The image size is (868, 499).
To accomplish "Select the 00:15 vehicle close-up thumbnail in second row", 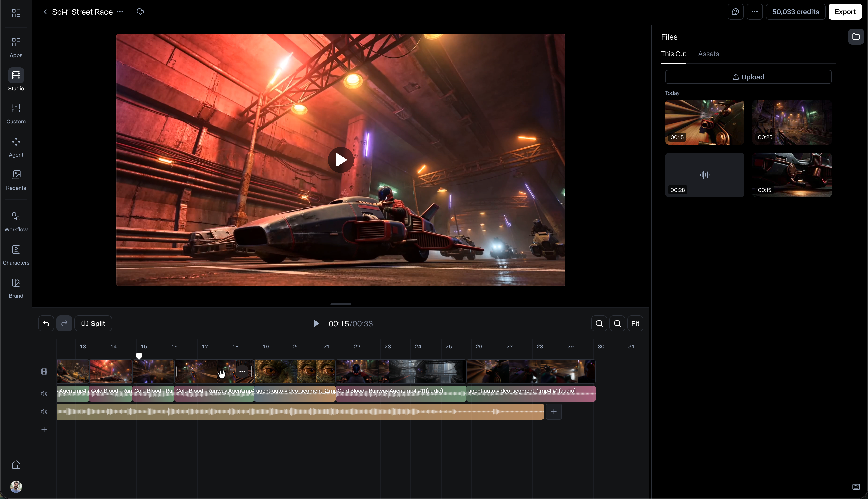I will 792,175.
